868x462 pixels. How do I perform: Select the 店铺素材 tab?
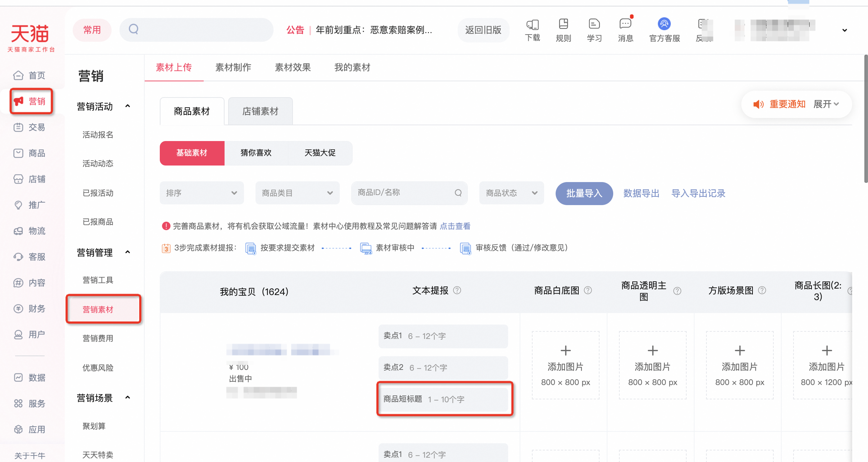click(260, 111)
